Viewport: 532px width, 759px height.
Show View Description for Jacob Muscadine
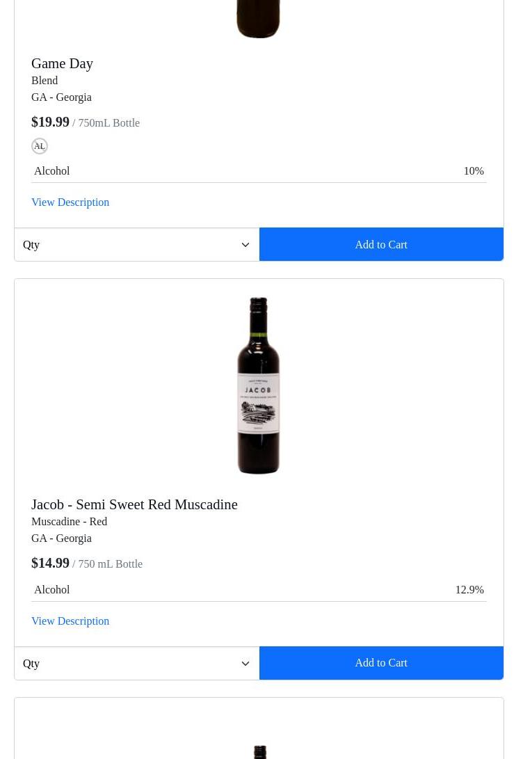pyautogui.click(x=70, y=621)
